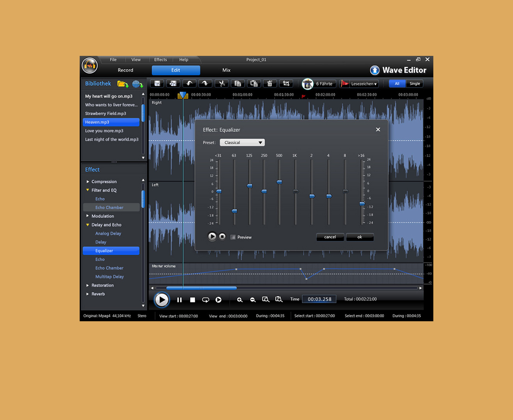The image size is (513, 420).
Task: Select the Analog Delay effect
Action: pyautogui.click(x=108, y=233)
